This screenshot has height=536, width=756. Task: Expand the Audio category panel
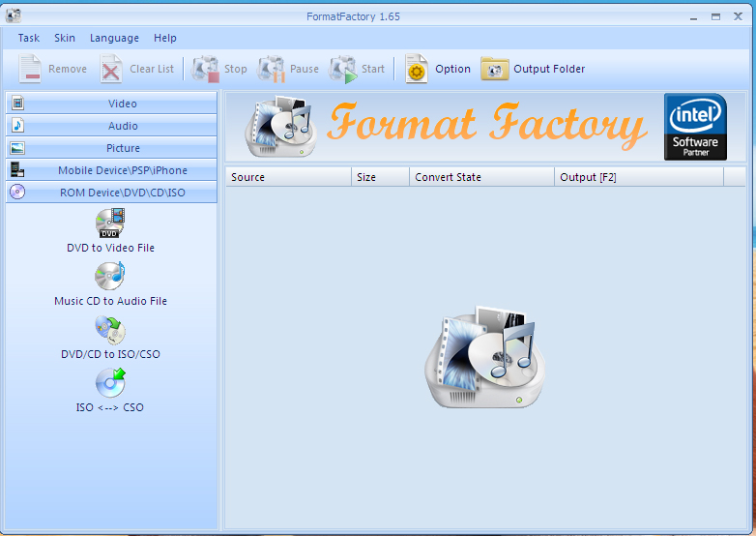coord(111,126)
